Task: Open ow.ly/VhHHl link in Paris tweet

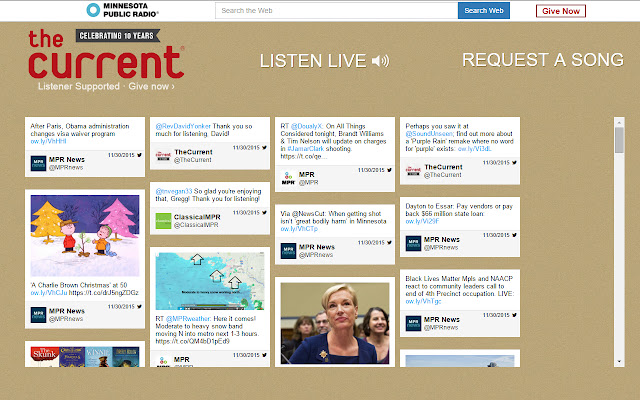Action: click(48, 141)
